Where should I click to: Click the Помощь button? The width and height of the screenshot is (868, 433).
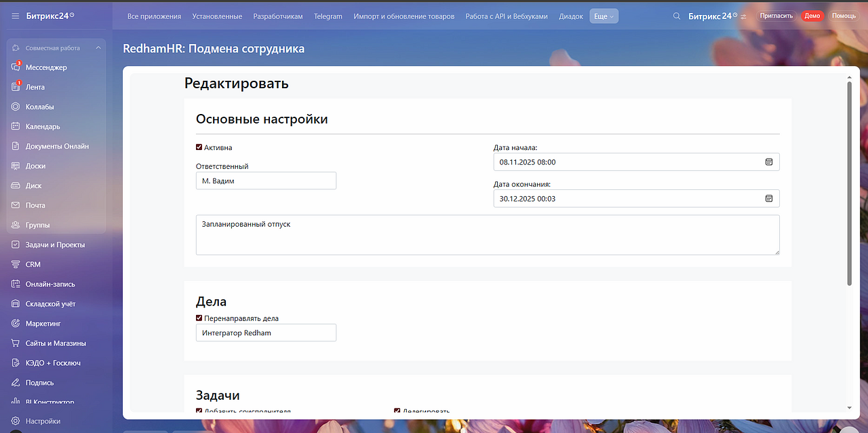pyautogui.click(x=844, y=16)
